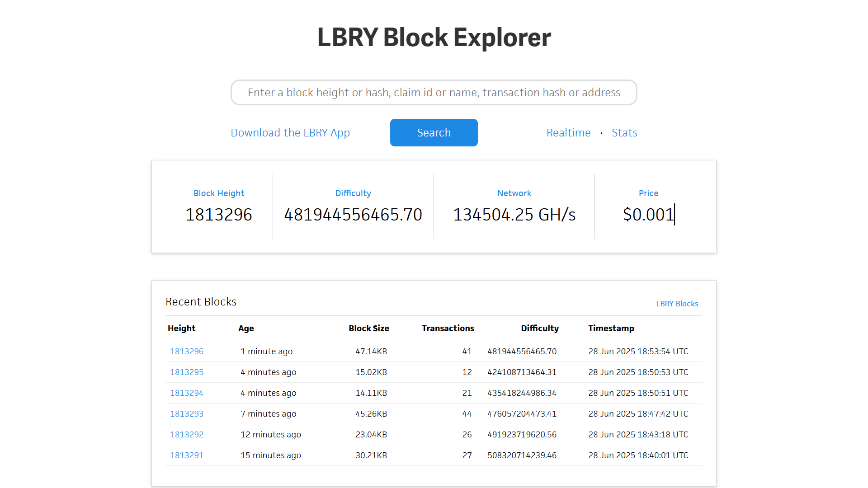Open block 1813294 details

[187, 393]
